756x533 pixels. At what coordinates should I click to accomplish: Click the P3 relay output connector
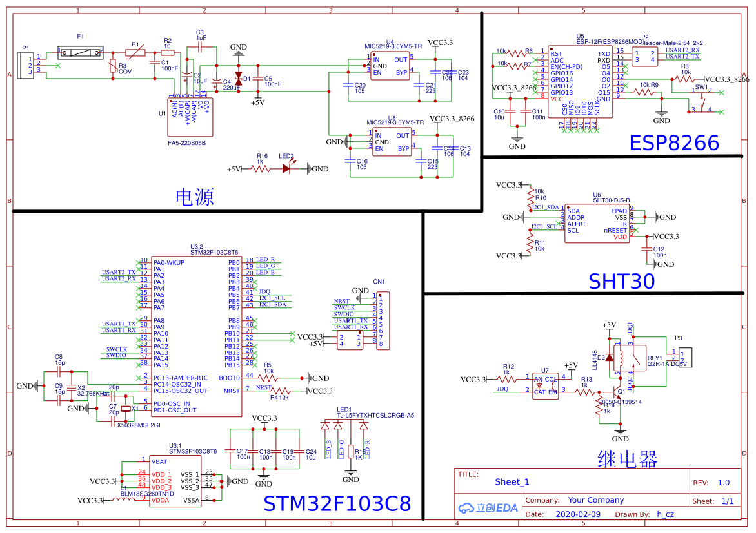tap(685, 357)
